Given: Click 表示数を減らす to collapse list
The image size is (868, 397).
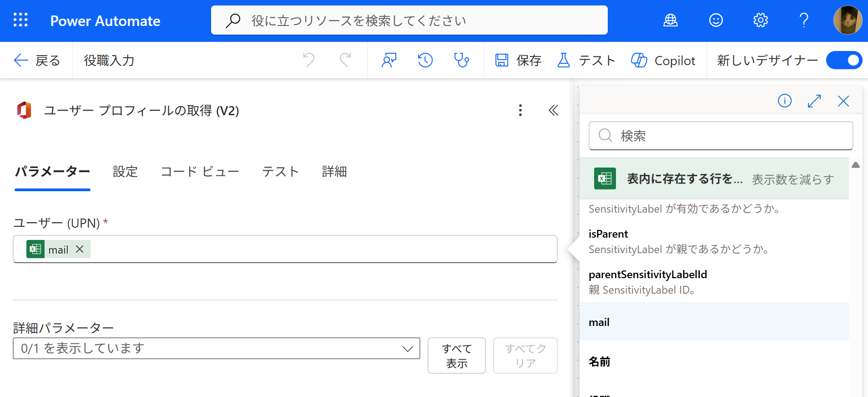Looking at the screenshot, I should coord(792,179).
